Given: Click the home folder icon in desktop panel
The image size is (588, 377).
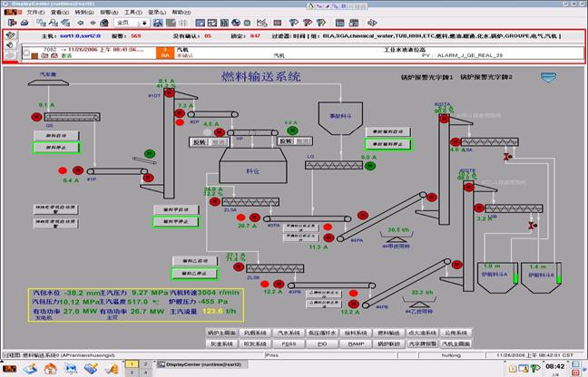Looking at the screenshot, I should [x=50, y=369].
